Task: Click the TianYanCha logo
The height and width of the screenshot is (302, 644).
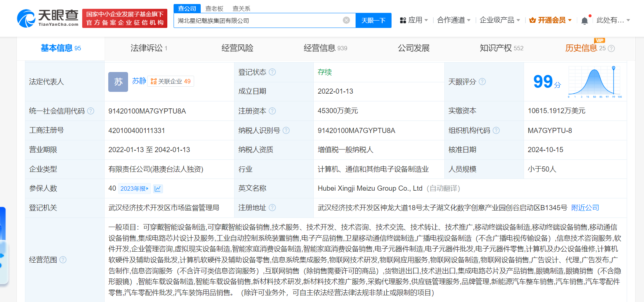Action: coord(48,18)
